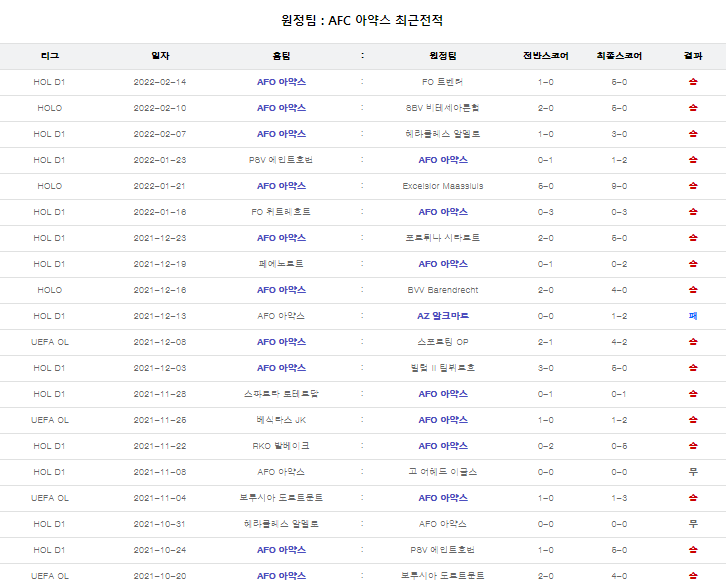This screenshot has width=726, height=586.
Task: Select the '헤라클레스 알멜로' home team in the 2021-10-31 row
Action: pos(281,524)
